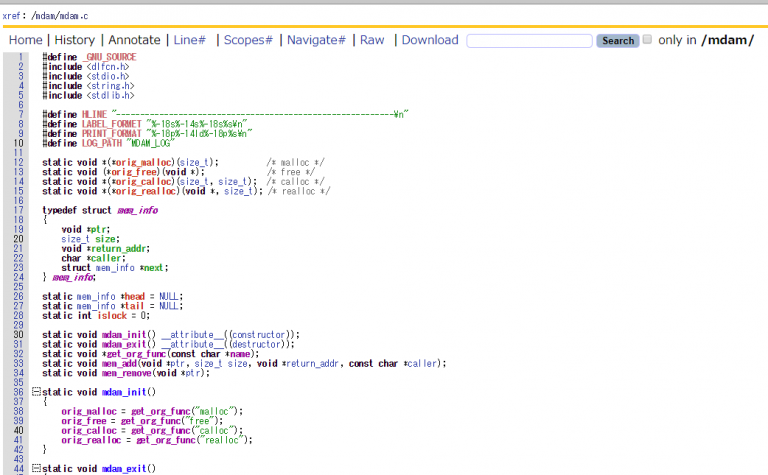Go to the Home page link
768x475 pixels.
[x=26, y=40]
